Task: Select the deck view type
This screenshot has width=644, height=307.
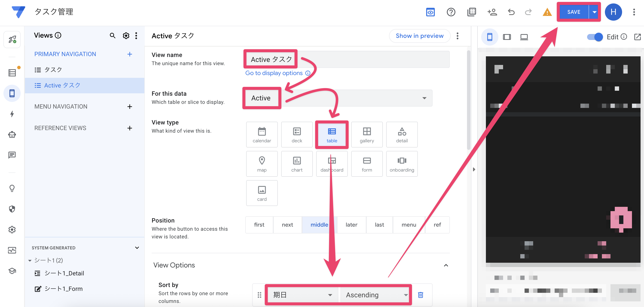Action: pos(297,135)
